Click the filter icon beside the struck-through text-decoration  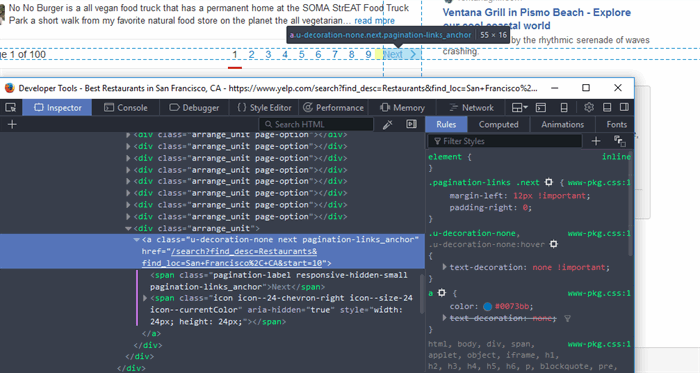(567, 319)
